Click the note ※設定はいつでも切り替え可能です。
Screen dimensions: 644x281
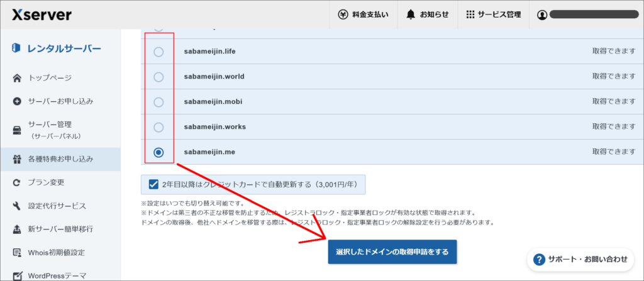(x=192, y=203)
